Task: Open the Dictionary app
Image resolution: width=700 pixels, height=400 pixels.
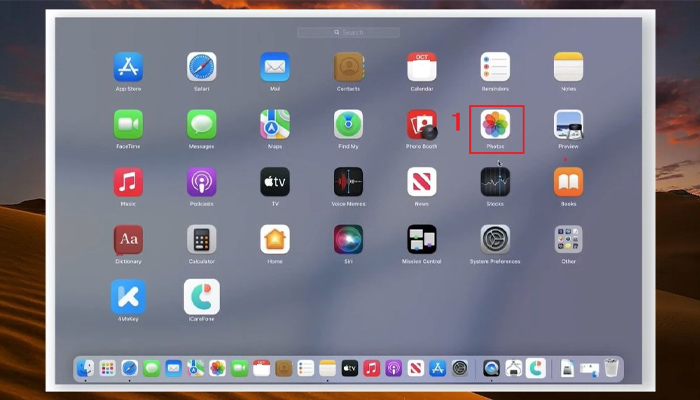Action: tap(128, 240)
